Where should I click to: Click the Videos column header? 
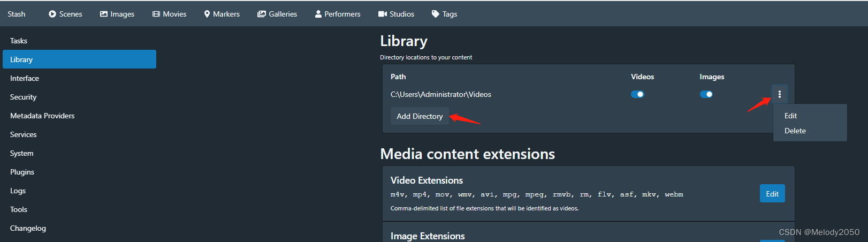642,77
